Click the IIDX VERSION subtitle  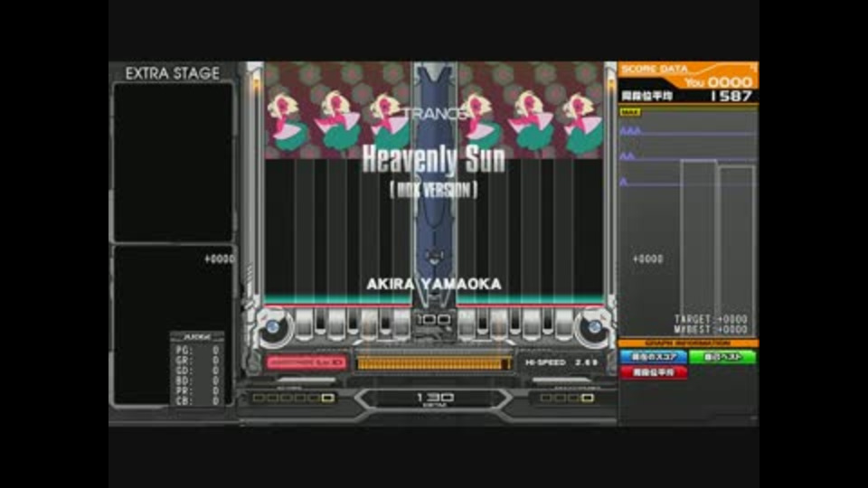433,191
